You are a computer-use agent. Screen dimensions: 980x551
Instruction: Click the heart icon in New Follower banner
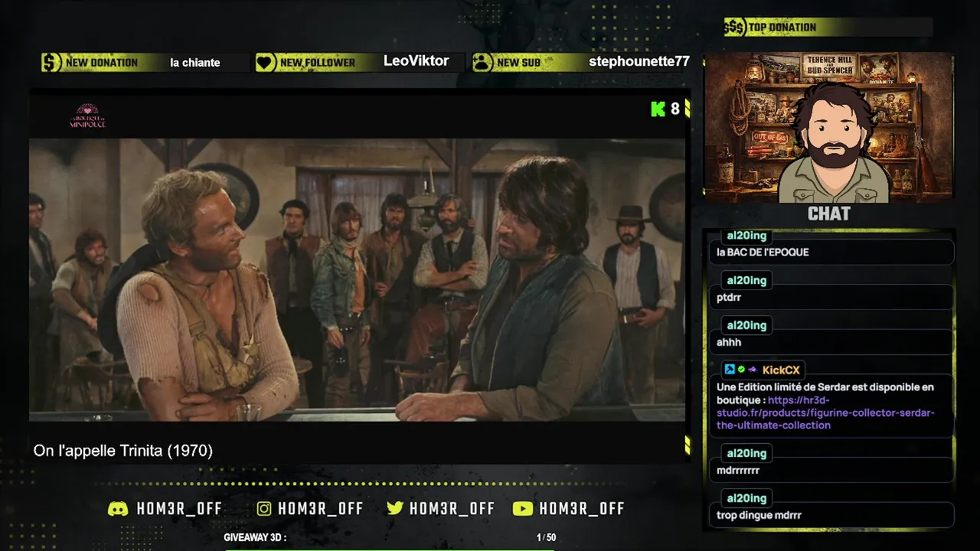pyautogui.click(x=265, y=63)
